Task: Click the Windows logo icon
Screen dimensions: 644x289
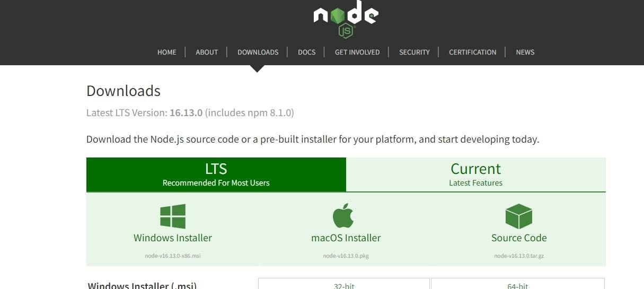Action: point(173,216)
